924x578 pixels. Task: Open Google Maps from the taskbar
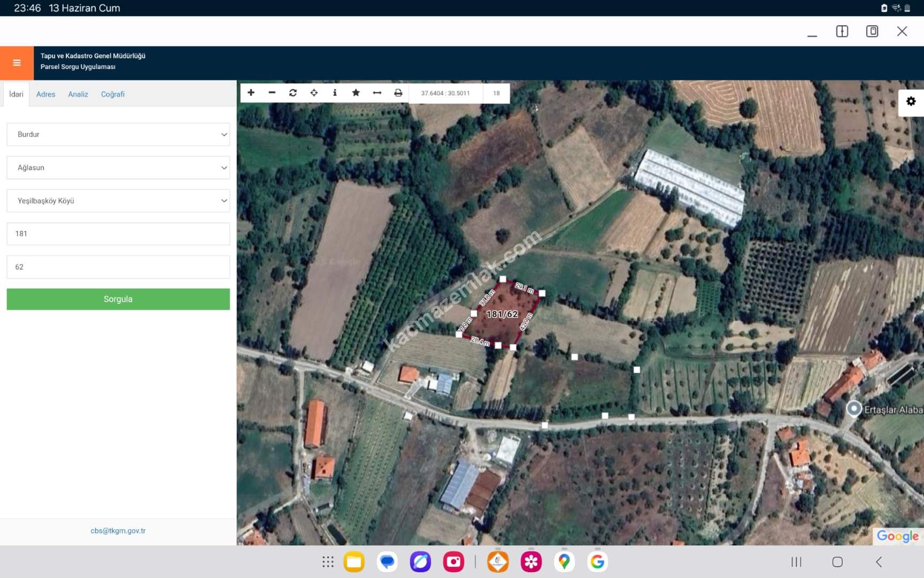point(564,561)
